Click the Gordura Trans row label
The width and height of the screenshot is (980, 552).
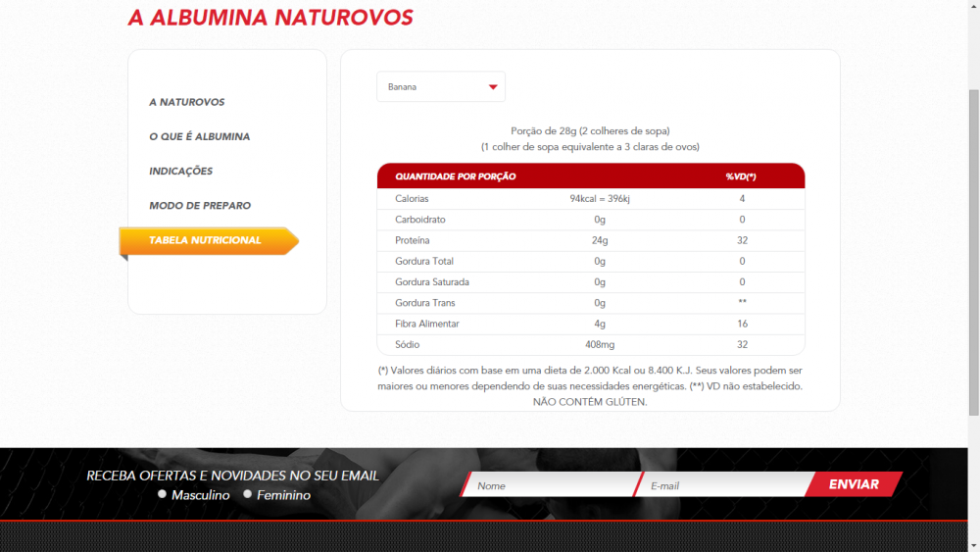[425, 303]
